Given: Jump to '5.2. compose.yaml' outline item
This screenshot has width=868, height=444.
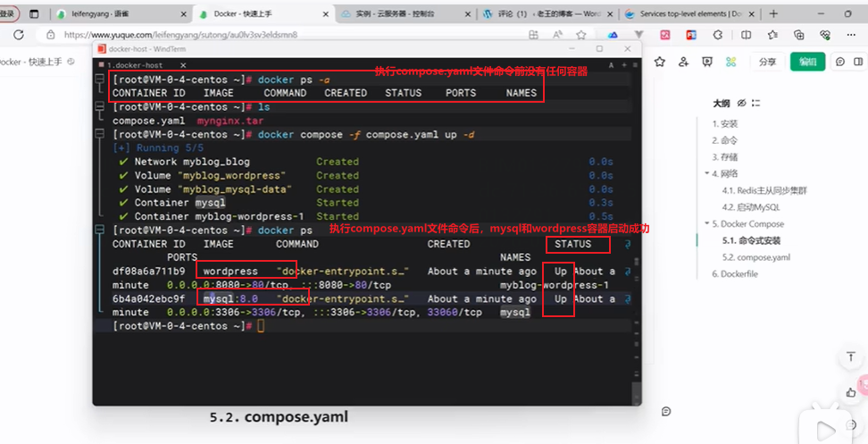Looking at the screenshot, I should tap(756, 257).
